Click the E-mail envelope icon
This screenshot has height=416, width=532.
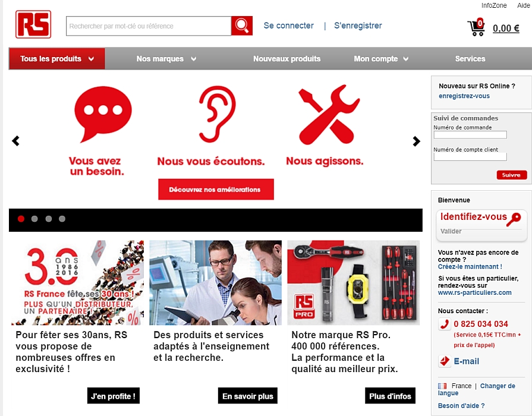click(x=444, y=361)
